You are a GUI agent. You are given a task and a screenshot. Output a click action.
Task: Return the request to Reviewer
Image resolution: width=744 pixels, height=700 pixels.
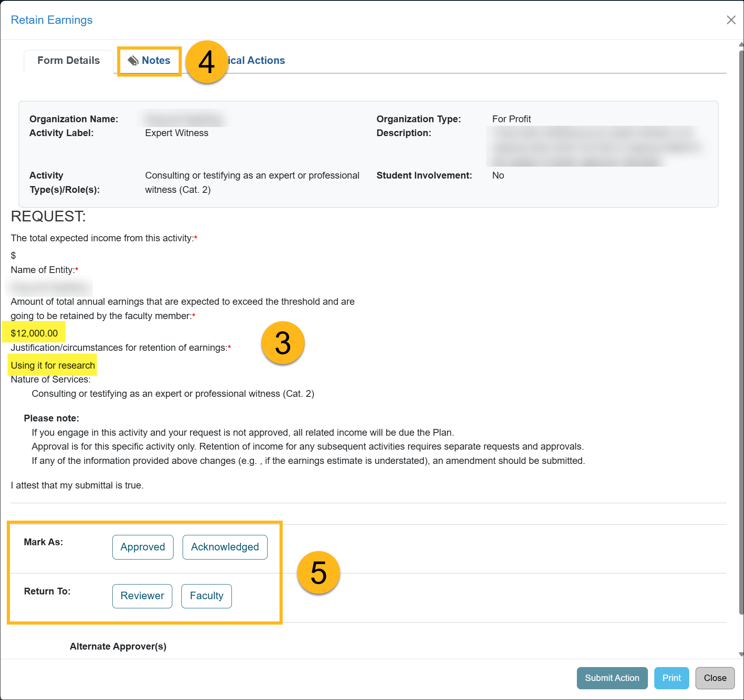[142, 596]
